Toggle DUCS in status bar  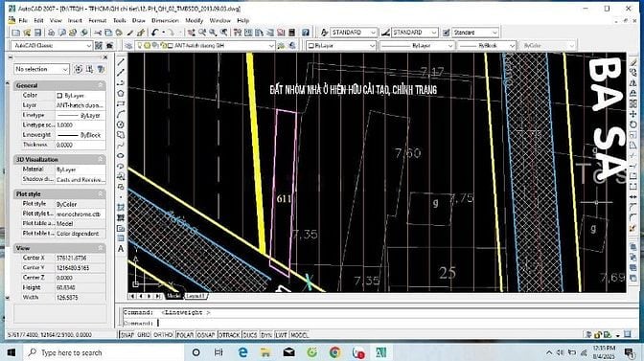(x=250, y=335)
